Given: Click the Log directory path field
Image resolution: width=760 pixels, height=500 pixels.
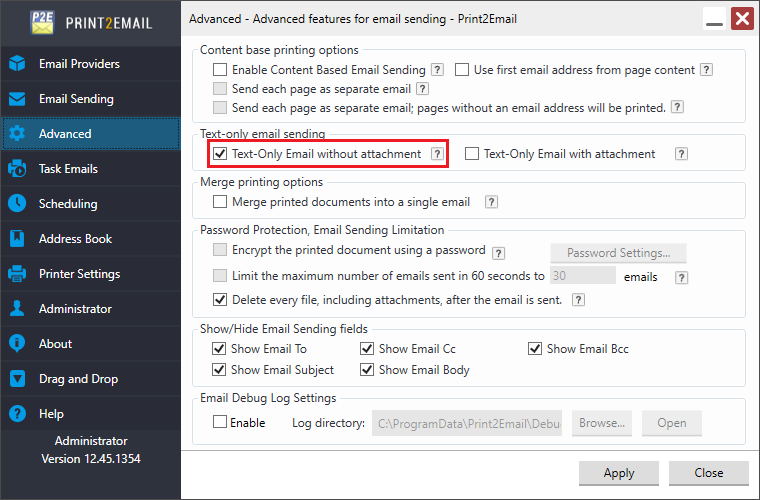Looking at the screenshot, I should pyautogui.click(x=467, y=423).
